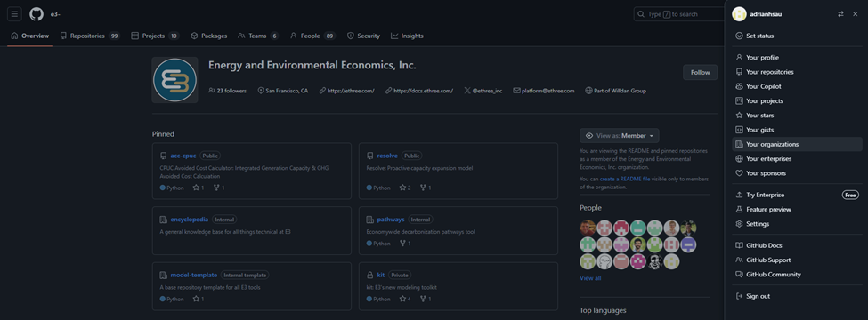Click Sign out
868x320 pixels.
click(797, 296)
